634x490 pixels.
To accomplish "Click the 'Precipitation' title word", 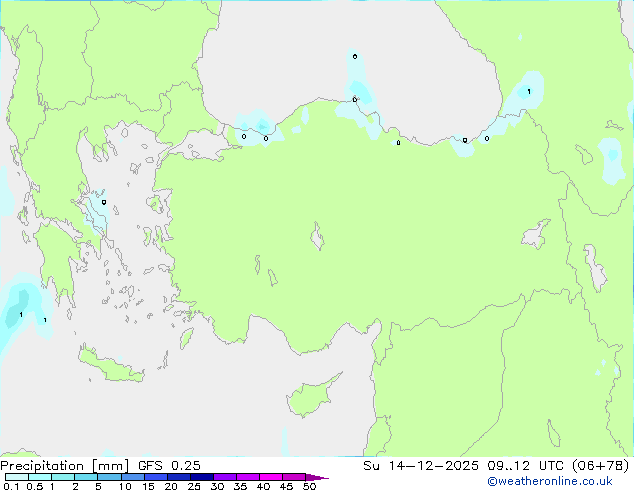I will coord(42,466).
